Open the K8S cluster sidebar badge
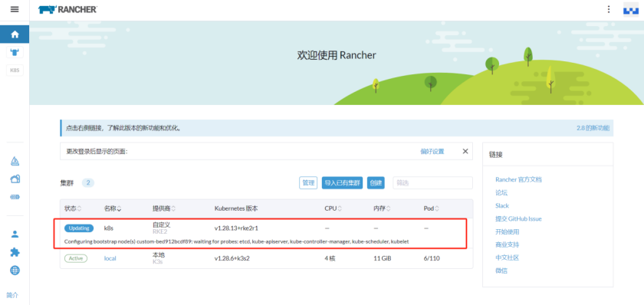Viewport: 644px width, 305px height. [15, 71]
